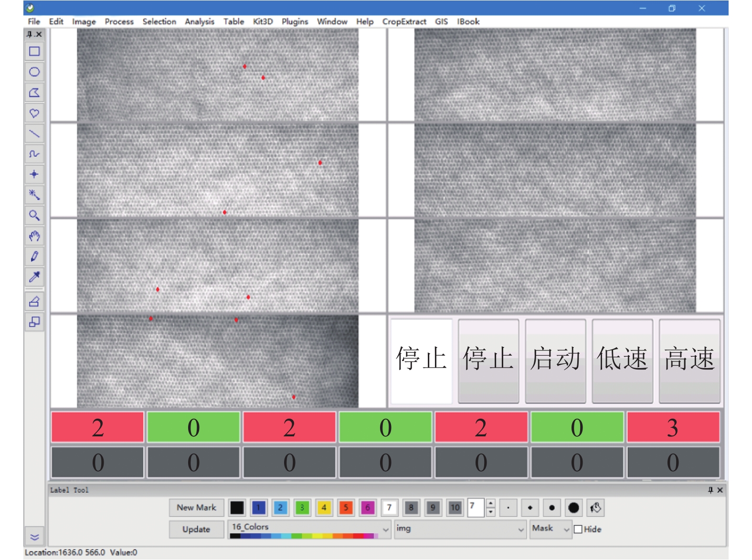
Task: Pick the orange swatch labeled 5
Action: (346, 507)
